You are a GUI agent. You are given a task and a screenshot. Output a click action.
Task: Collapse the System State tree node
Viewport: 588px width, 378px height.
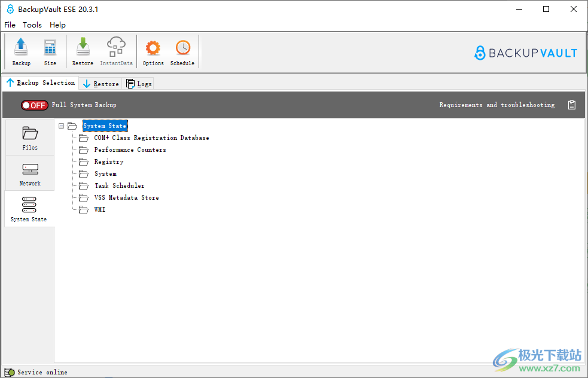coord(62,126)
